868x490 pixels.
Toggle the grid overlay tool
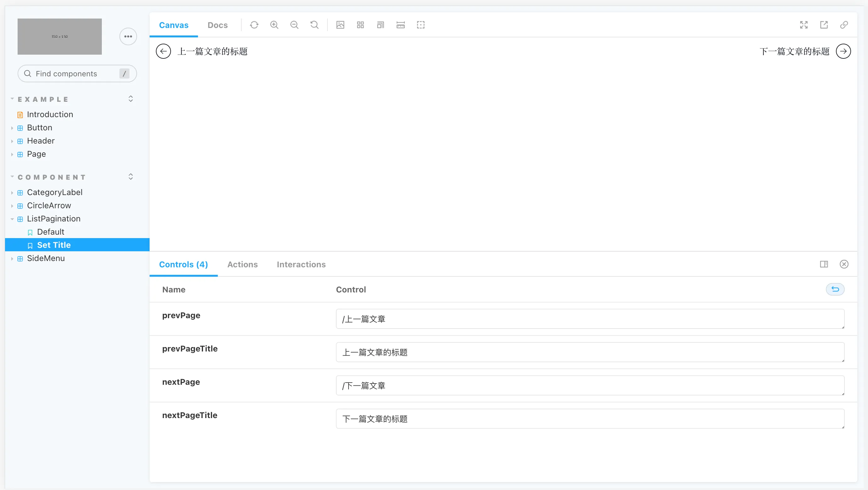coord(360,25)
